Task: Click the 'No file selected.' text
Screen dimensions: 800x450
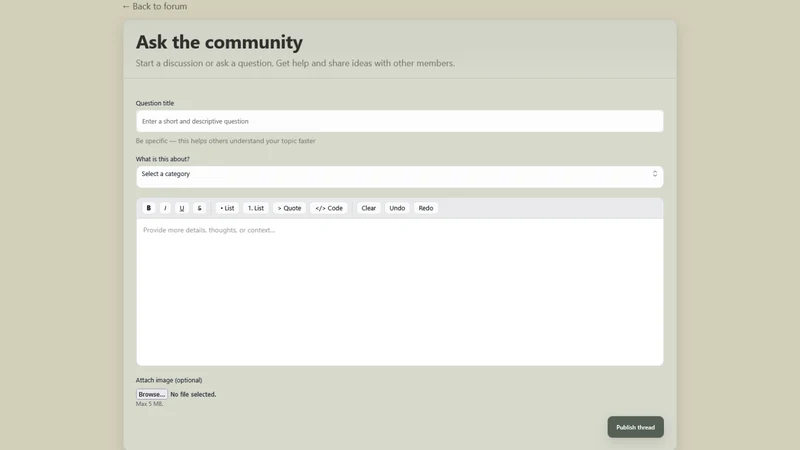Action: [x=193, y=394]
